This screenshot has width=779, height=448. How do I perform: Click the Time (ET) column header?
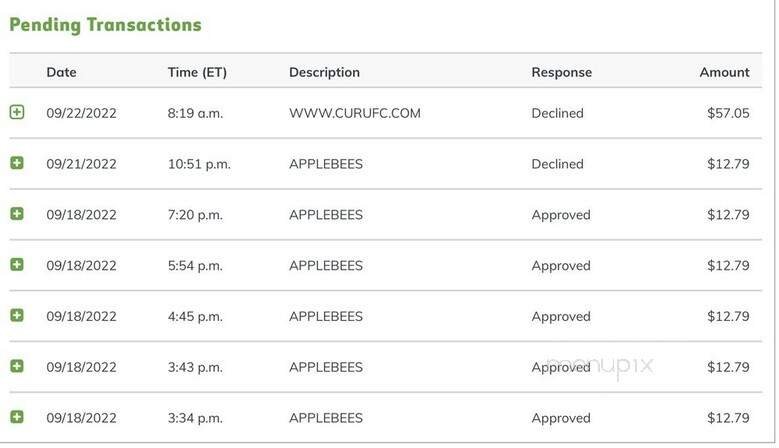tap(197, 72)
